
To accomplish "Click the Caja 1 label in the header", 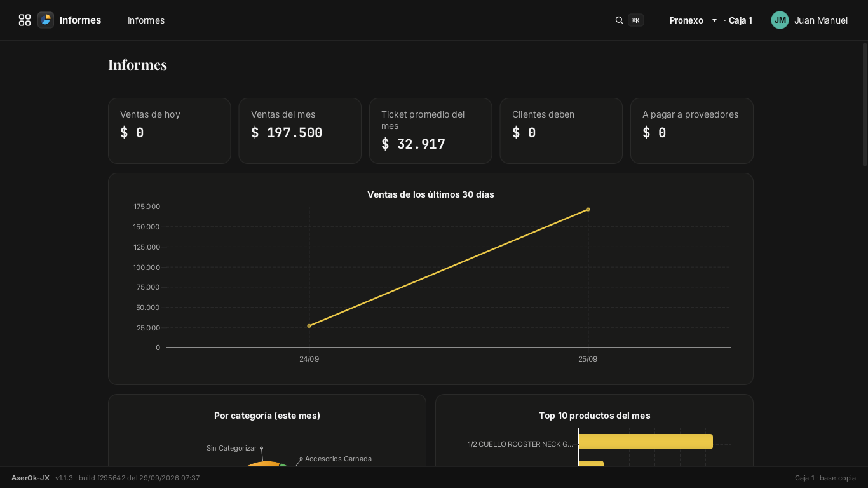I will click(740, 20).
